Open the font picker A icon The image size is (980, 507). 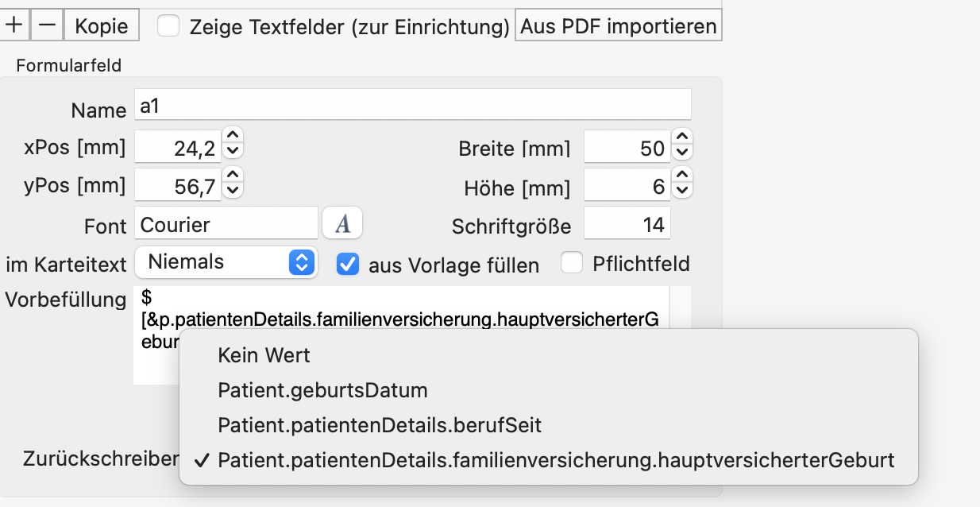click(x=342, y=224)
